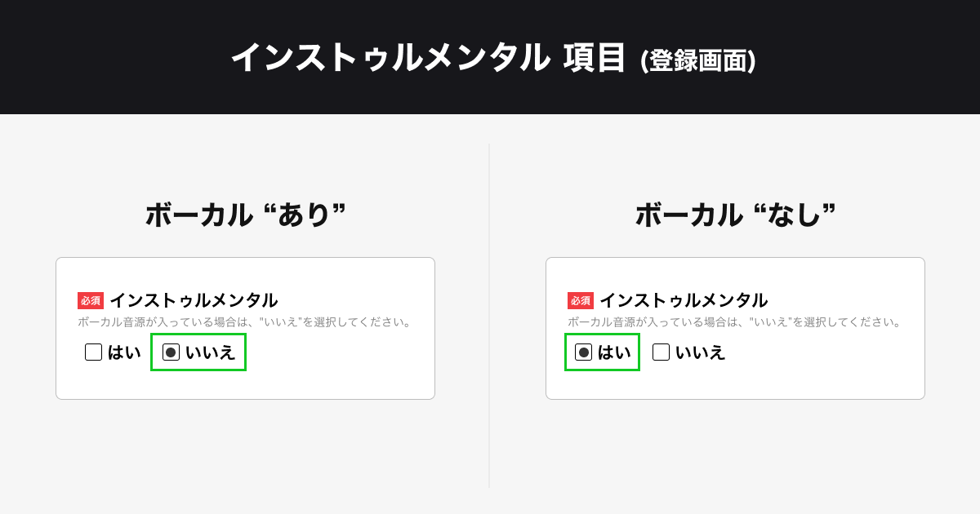Click the red 必須 badge in ボーカル "あり" card
The image size is (980, 514).
point(91,300)
